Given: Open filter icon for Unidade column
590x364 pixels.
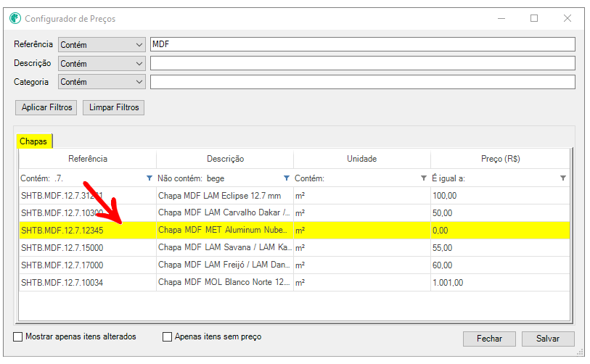Looking at the screenshot, I should [424, 178].
